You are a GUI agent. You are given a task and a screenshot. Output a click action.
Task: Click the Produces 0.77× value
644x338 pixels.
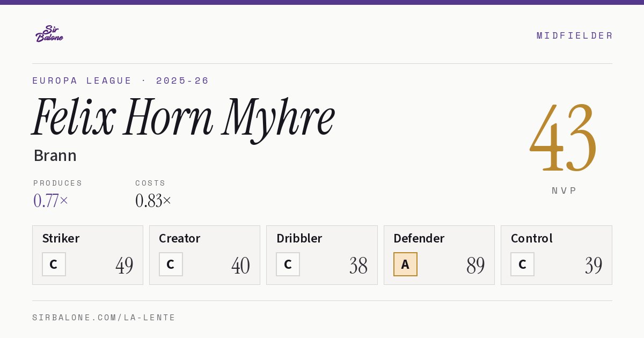51,201
